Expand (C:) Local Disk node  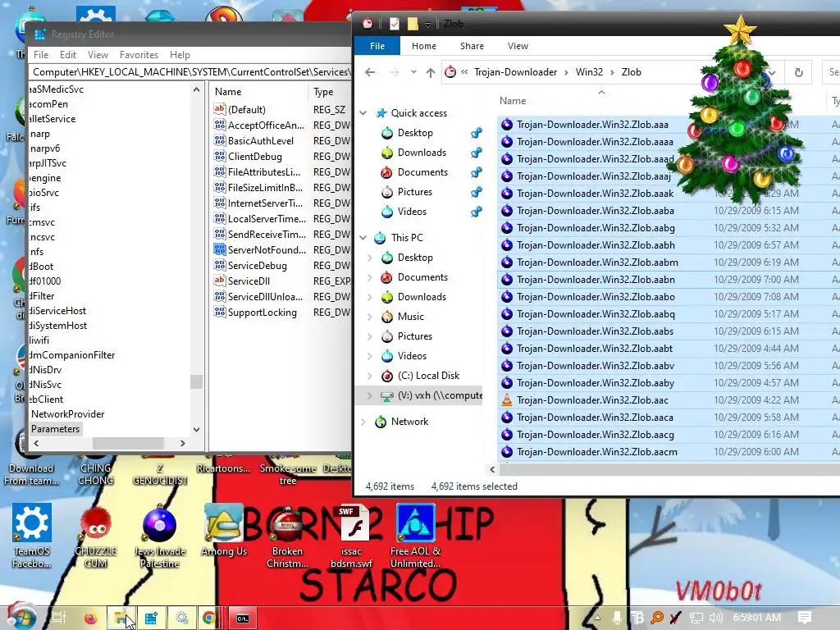pos(369,376)
